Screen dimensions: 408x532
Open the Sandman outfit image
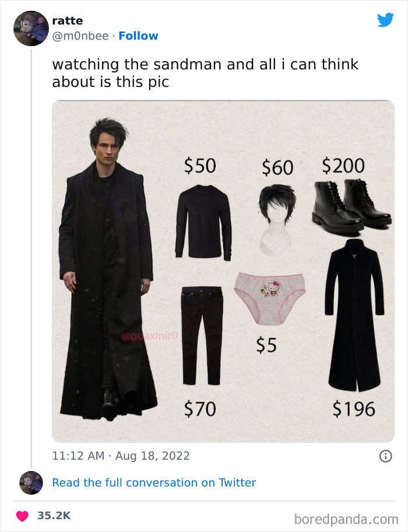(223, 271)
